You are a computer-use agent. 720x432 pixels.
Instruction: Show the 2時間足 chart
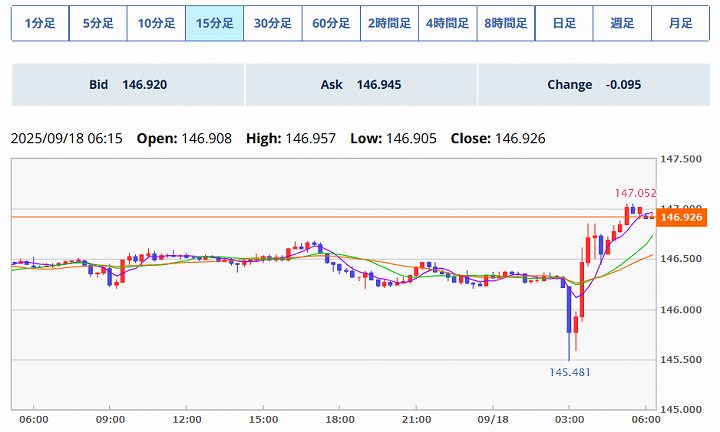[x=389, y=23]
